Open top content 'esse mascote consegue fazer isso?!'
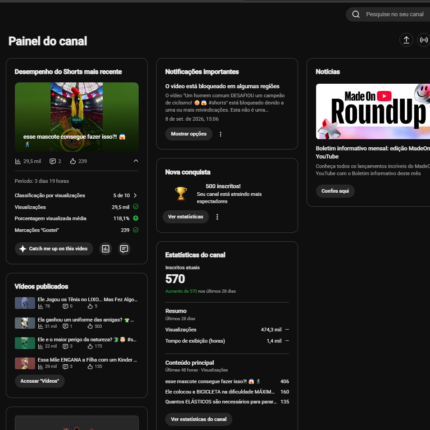 213,381
